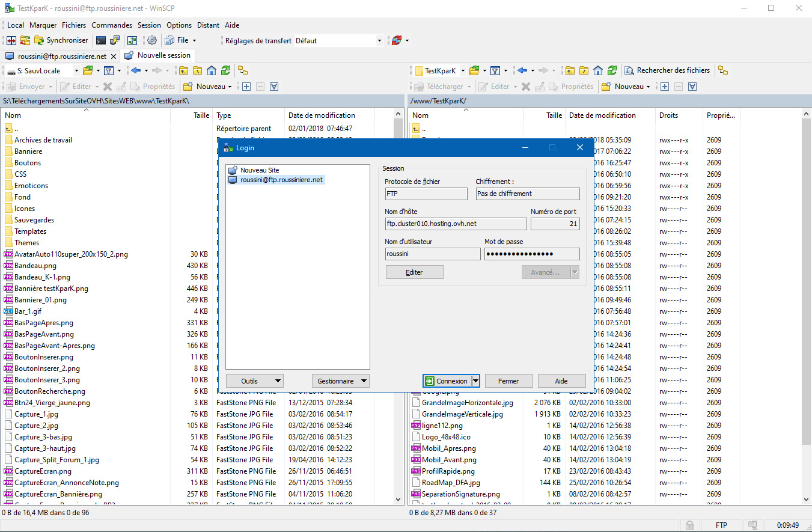
Task: Click Nouveau in the local panel toolbar
Action: [208, 87]
